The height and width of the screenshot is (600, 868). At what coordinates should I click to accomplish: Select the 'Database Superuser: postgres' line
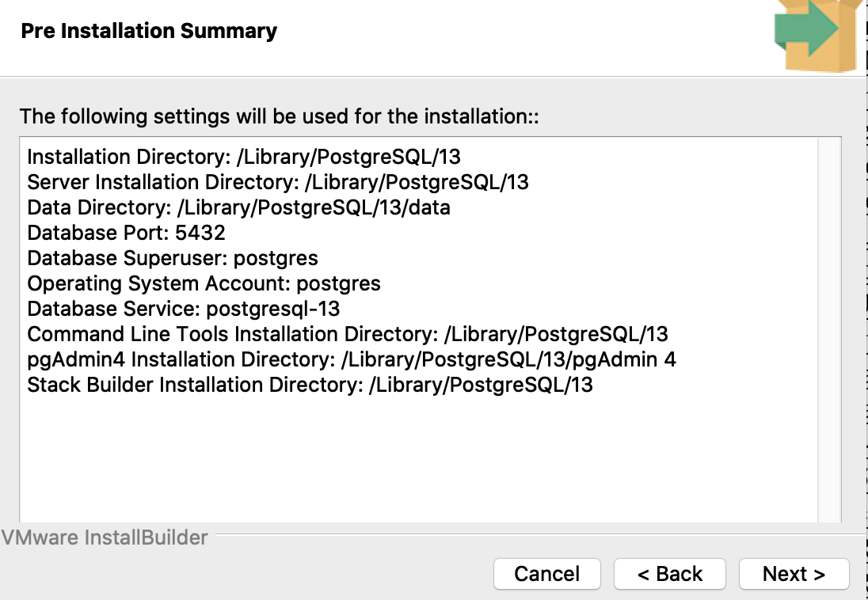[x=173, y=258]
